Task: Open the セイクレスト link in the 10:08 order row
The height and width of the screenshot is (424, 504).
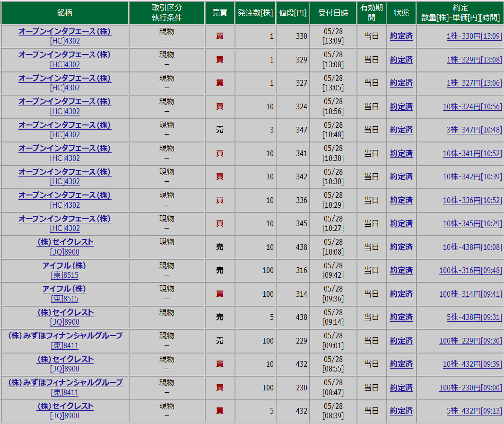Action: click(65, 242)
